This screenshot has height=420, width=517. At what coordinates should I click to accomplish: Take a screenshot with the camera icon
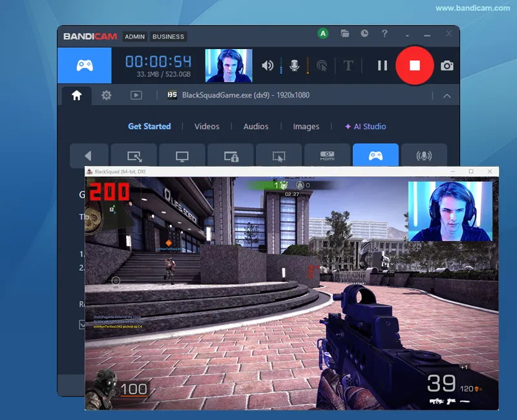coord(447,66)
